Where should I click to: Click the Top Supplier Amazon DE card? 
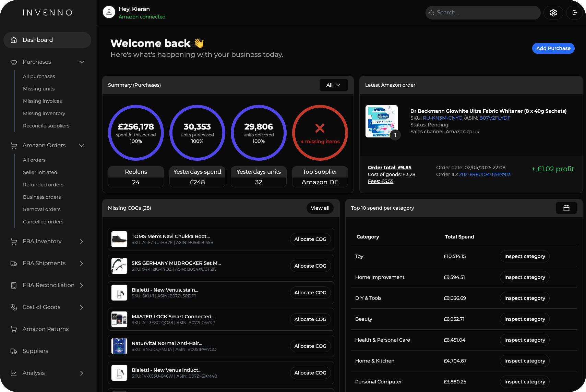[320, 177]
